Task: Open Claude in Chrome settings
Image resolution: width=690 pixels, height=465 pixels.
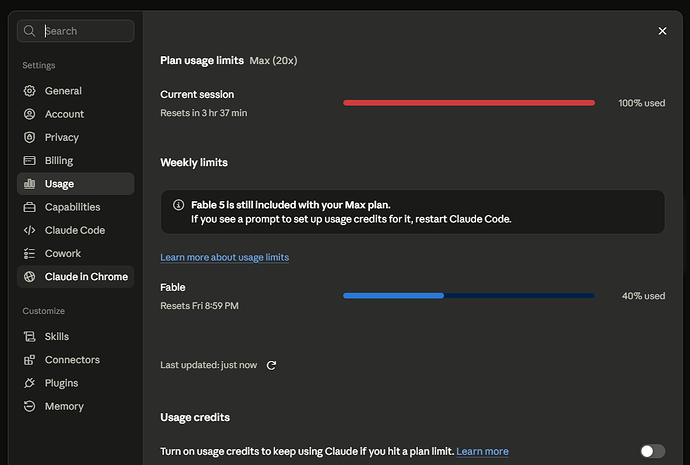Action: coord(76,277)
